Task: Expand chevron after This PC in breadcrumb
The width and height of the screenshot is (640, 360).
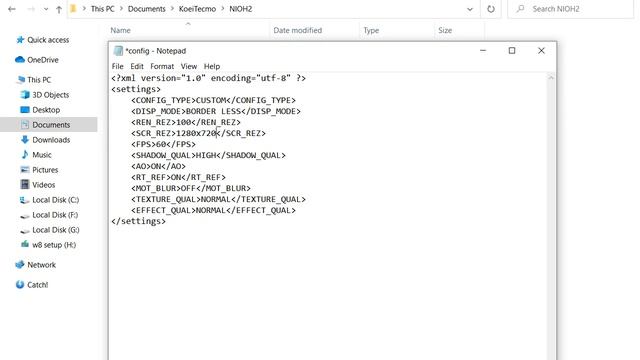Action: point(121,9)
